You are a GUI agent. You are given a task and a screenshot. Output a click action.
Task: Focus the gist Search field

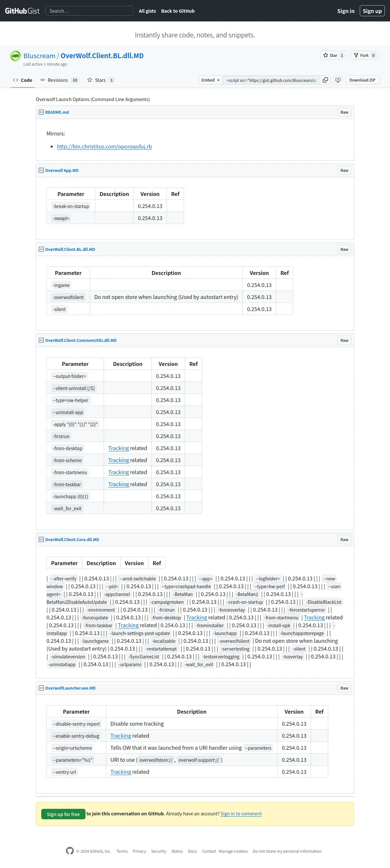89,11
